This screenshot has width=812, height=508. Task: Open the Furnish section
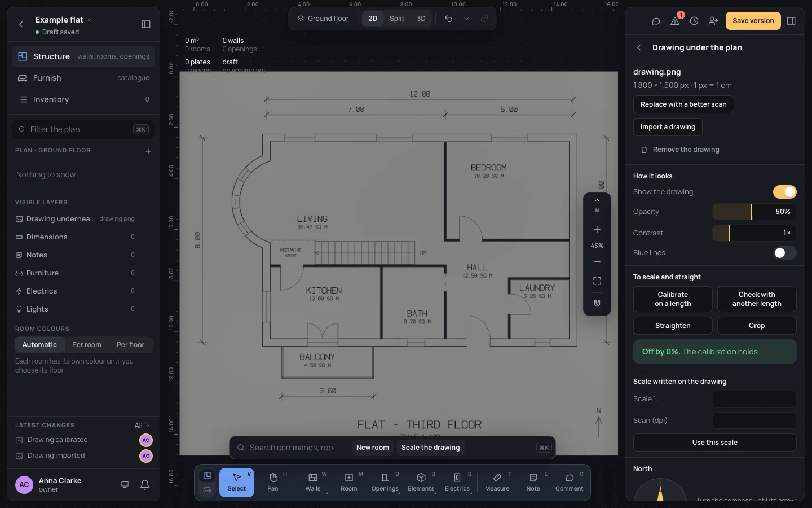[x=83, y=78]
